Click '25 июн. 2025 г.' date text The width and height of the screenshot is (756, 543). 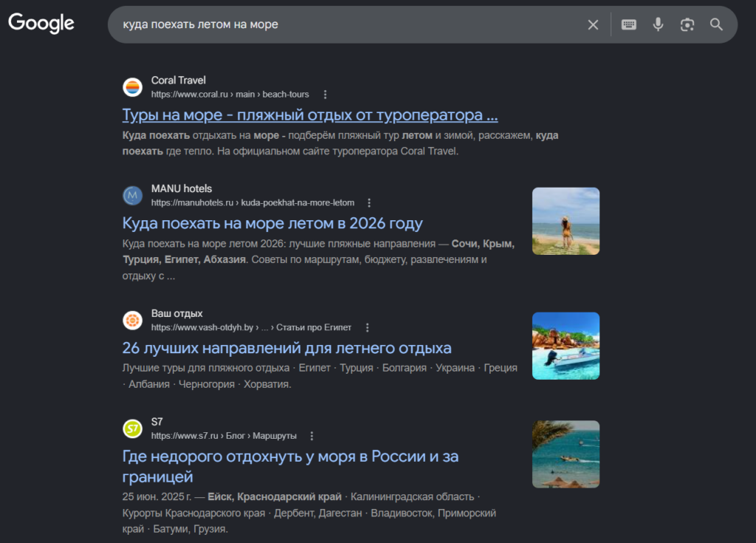(157, 496)
